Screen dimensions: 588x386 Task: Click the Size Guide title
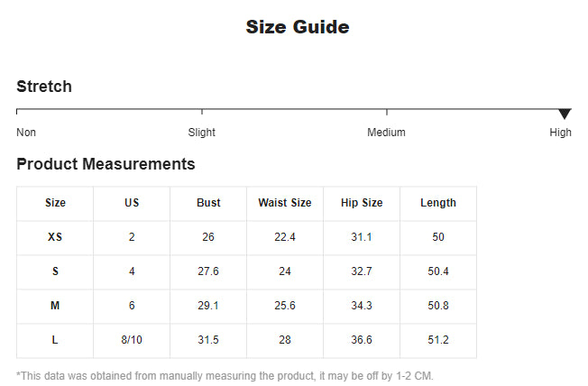298,27
